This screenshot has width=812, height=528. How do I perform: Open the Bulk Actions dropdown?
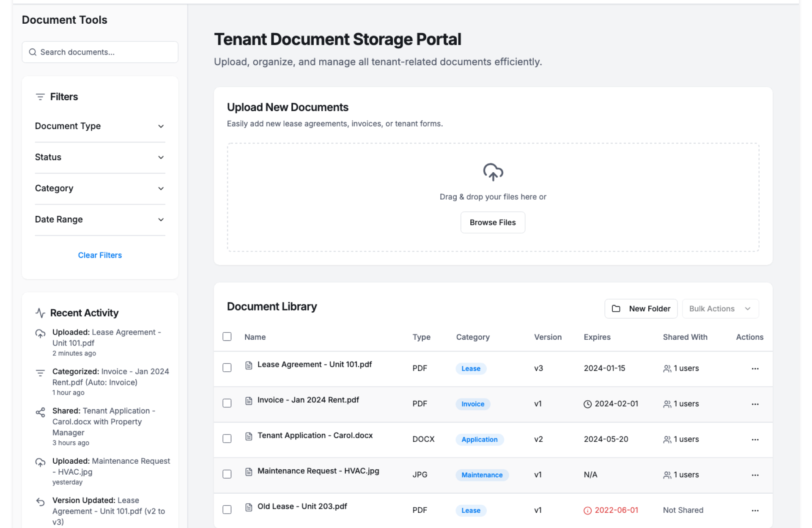coord(720,308)
